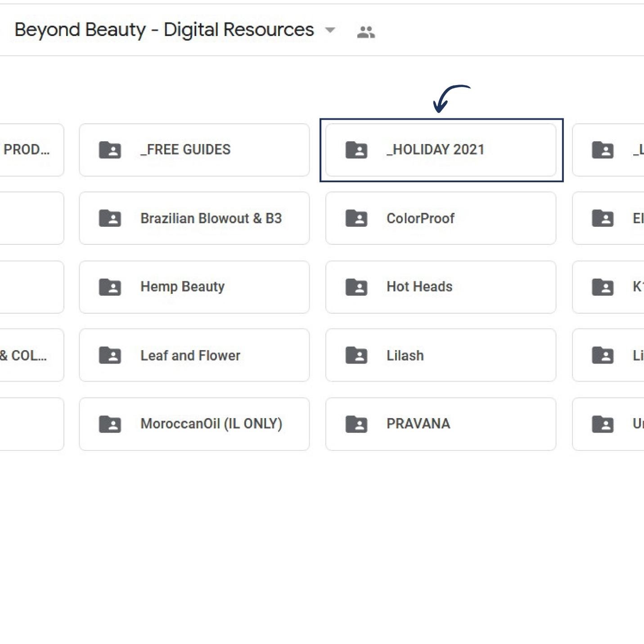Select the partially visible PROD... folder
The image size is (644, 644).
(27, 150)
